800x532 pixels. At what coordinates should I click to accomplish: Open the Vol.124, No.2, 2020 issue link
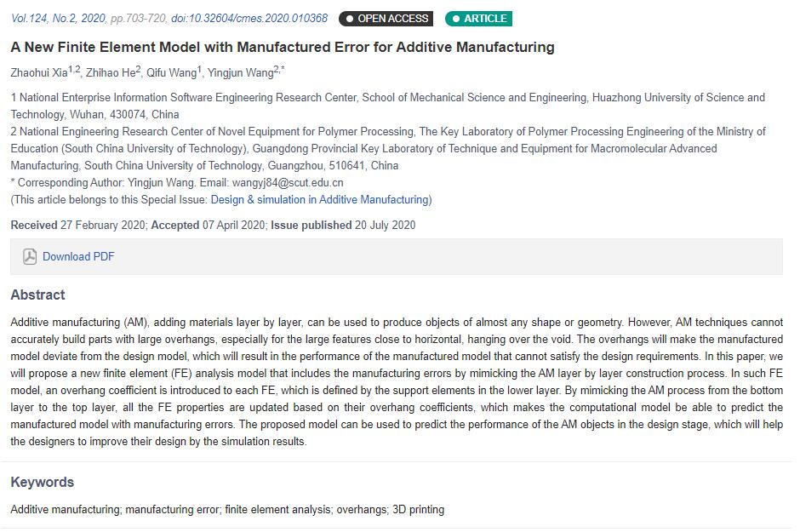58,19
